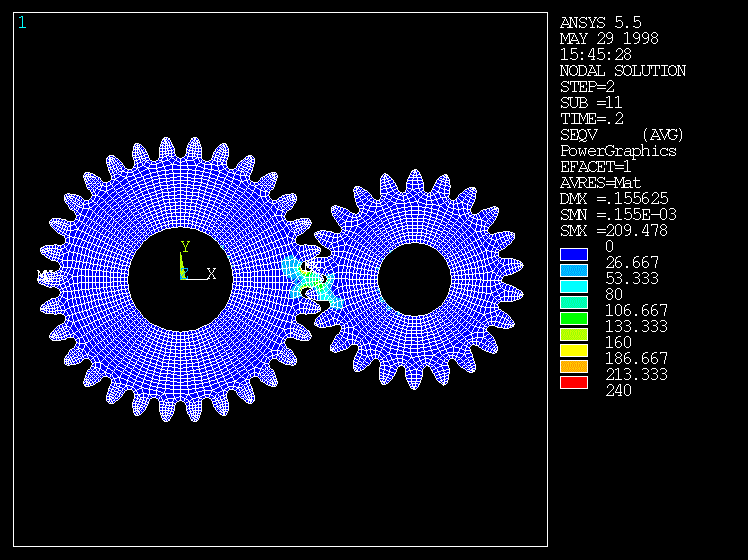Viewport: 748px width, 560px height.
Task: Select window number 1 label in corner
Action: click(22, 23)
